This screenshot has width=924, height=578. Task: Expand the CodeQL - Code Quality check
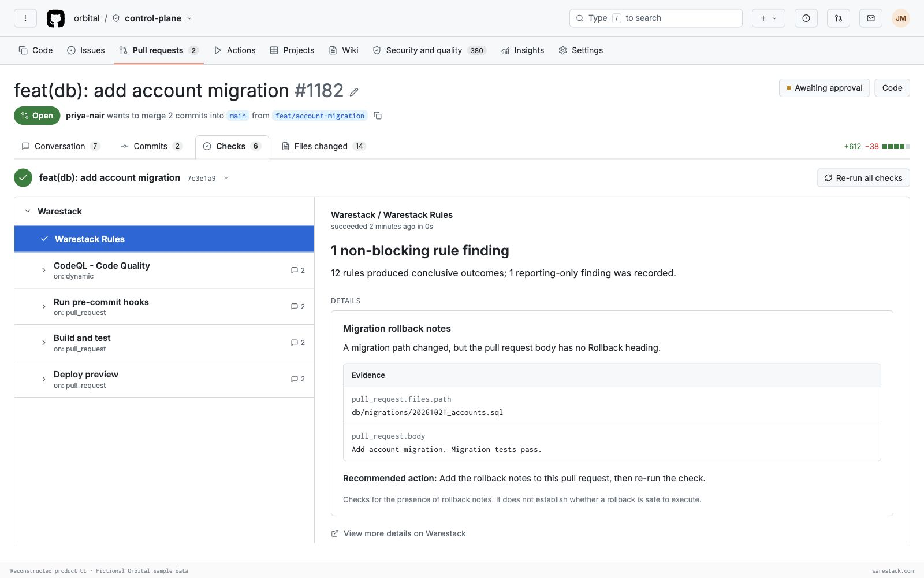pos(44,271)
